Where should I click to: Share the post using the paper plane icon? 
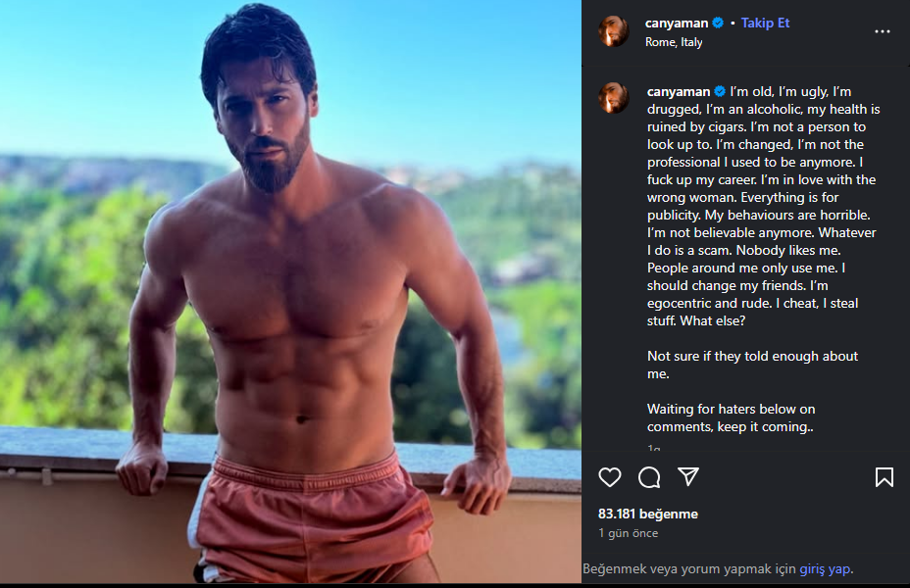point(688,476)
